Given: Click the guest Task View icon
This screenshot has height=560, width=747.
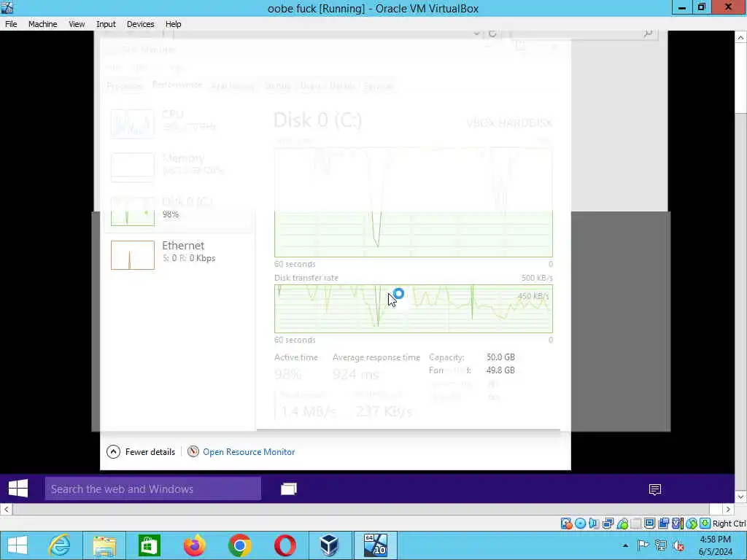Looking at the screenshot, I should (289, 489).
